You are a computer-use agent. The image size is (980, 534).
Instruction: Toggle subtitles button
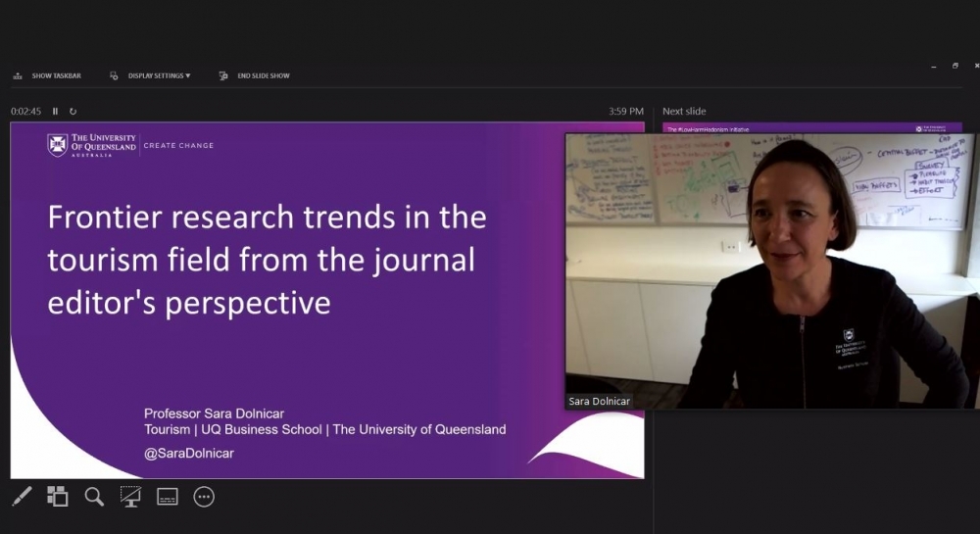pos(167,497)
